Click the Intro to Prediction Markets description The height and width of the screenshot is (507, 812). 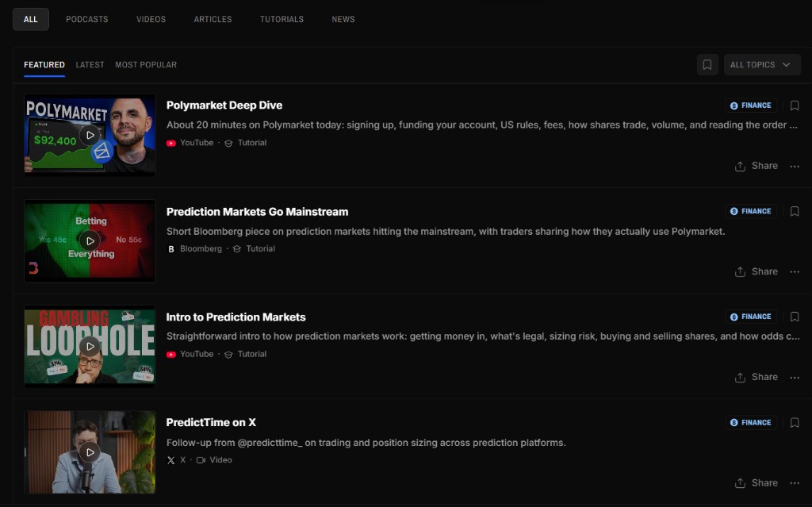(x=483, y=336)
